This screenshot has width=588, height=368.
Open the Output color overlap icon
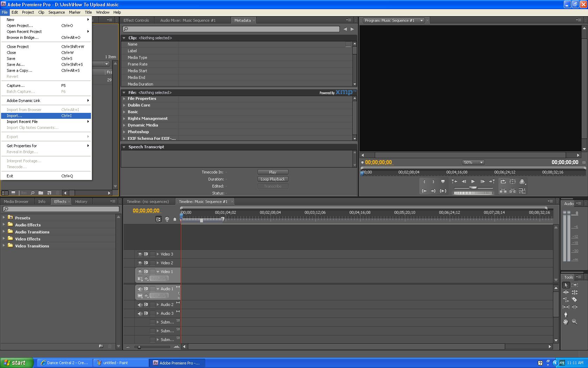tap(522, 182)
